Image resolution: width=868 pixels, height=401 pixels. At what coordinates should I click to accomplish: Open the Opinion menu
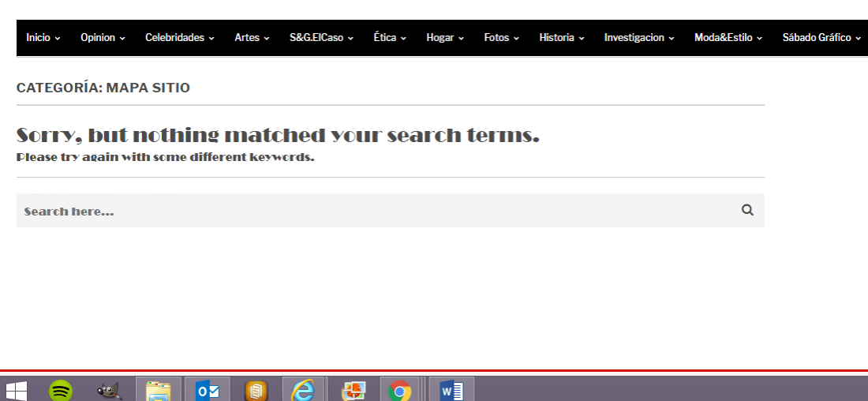tap(103, 38)
